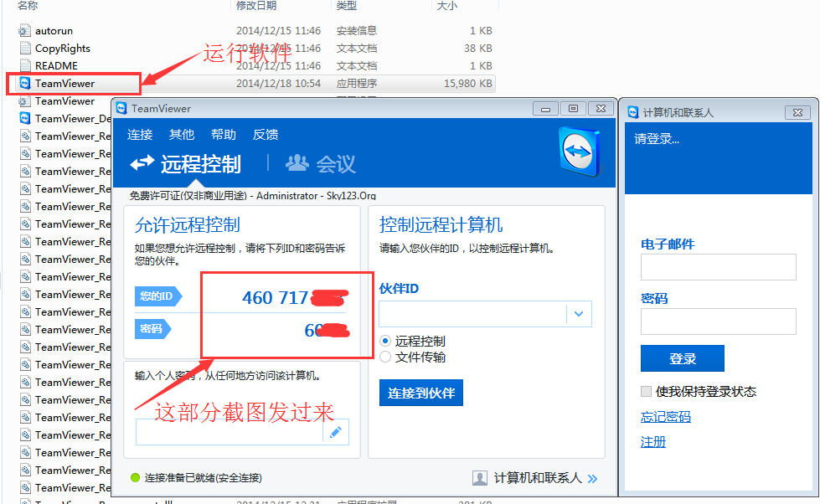Click the 计算机和联系人 window title icon
This screenshot has width=820, height=504.
coord(632,112)
